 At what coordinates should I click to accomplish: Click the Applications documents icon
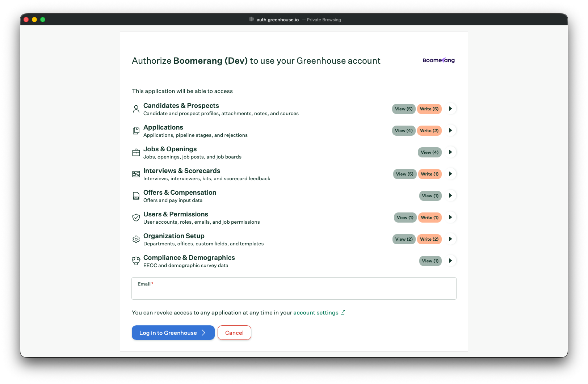(x=136, y=131)
